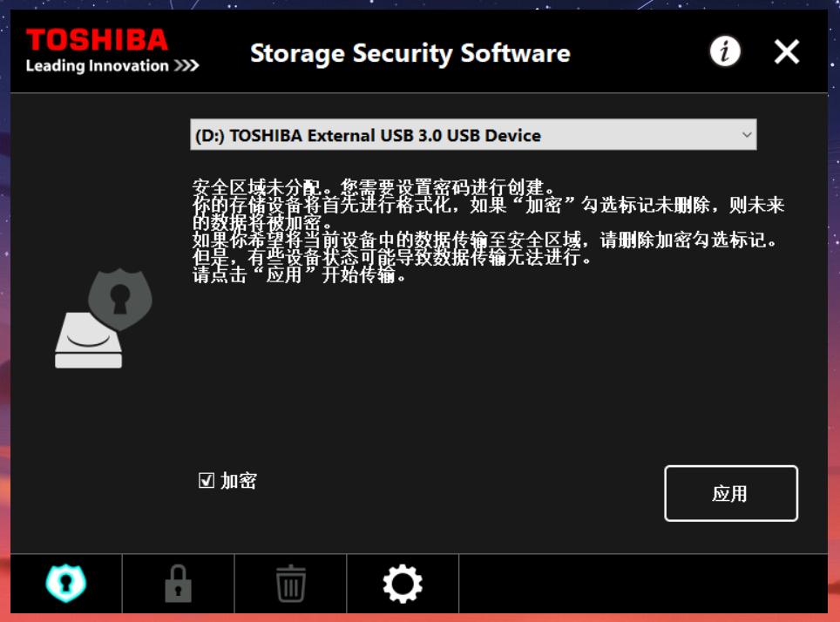The height and width of the screenshot is (622, 840).
Task: Open the settings gear tab
Action: click(403, 583)
